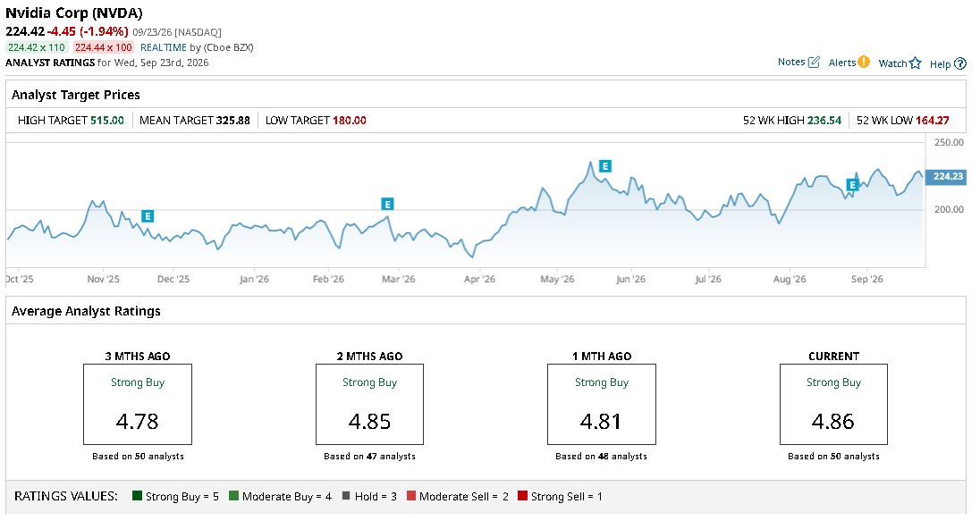Image resolution: width=980 pixels, height=529 pixels.
Task: Select the 3 MTHS AGO rating box
Action: point(138,404)
